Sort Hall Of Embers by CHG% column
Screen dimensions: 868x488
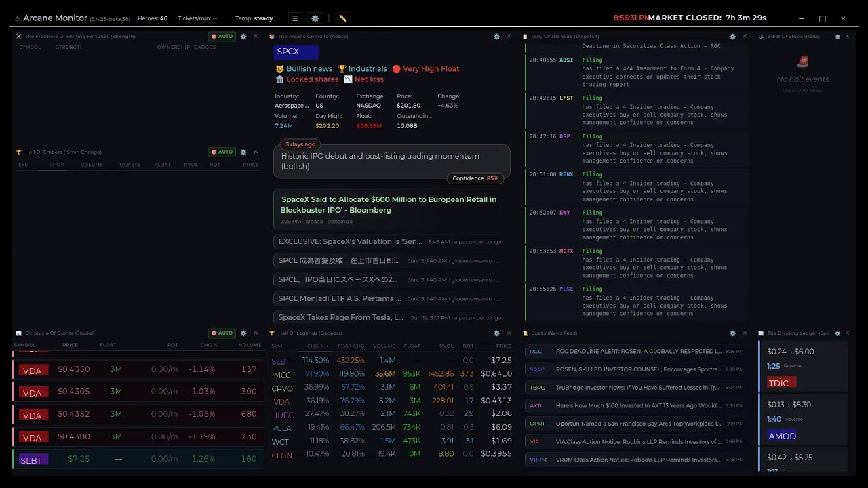point(57,165)
